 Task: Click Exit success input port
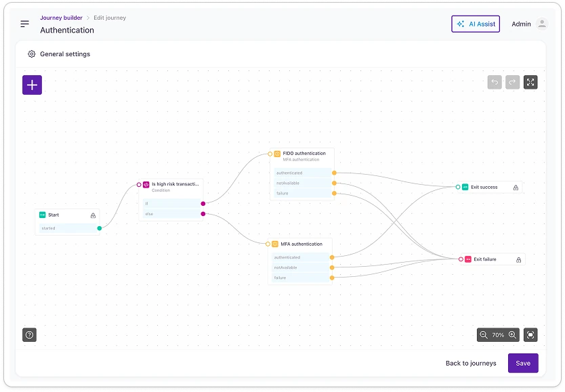[458, 187]
